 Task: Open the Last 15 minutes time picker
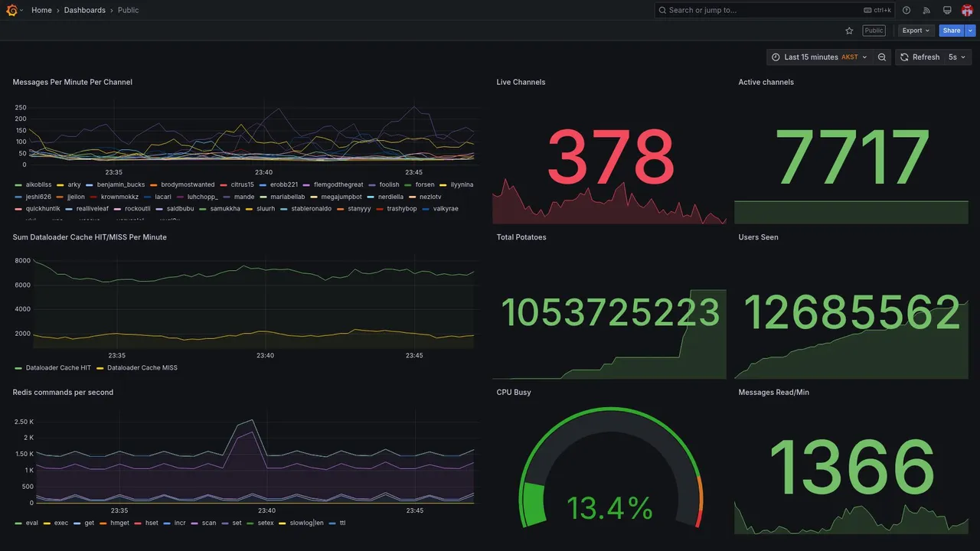[819, 57]
